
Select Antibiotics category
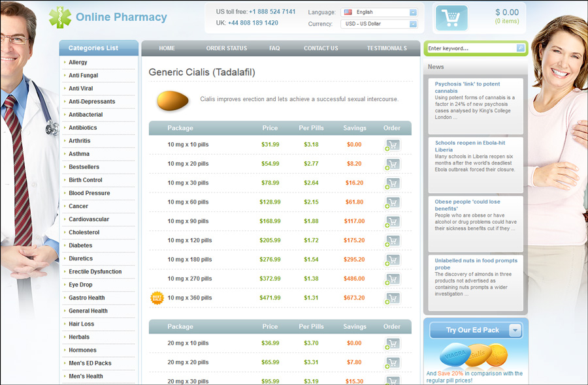[x=83, y=128]
